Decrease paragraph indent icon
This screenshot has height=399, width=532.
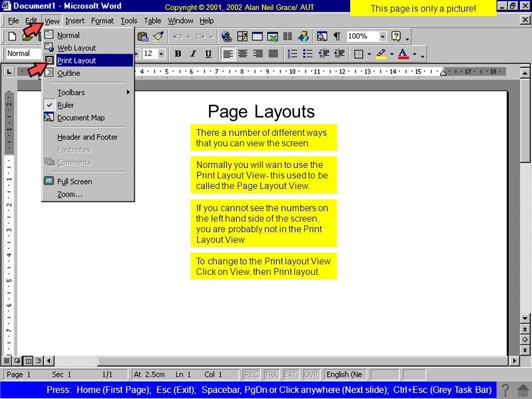tap(323, 54)
